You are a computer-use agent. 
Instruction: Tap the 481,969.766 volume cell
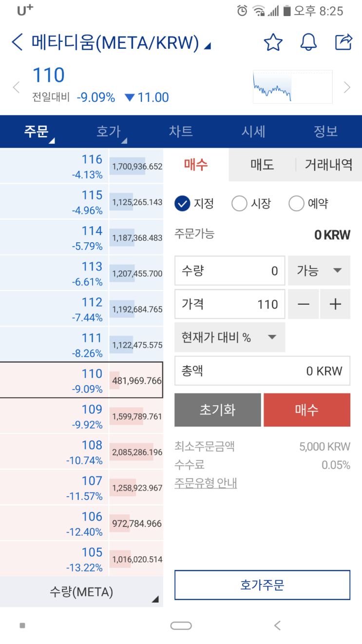coord(136,380)
